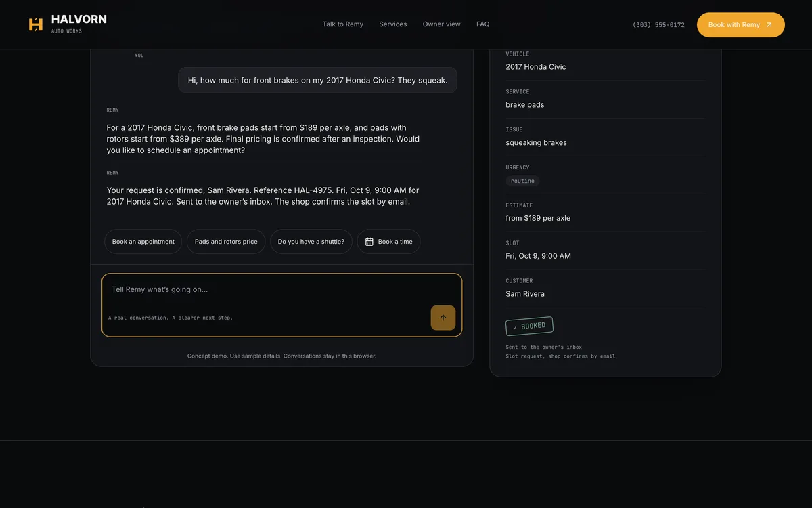This screenshot has height=508, width=812.
Task: Click the squeaking brakes issue value
Action: [537, 143]
